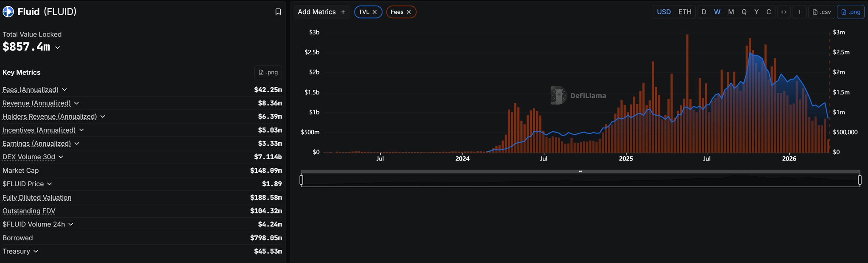
Task: Click the Fluid logo icon
Action: pyautogui.click(x=8, y=12)
